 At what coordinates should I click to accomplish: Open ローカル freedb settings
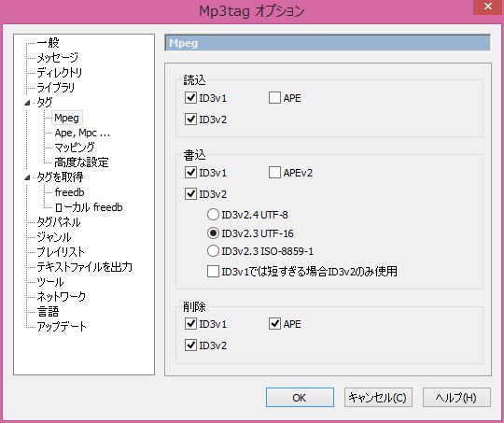(x=89, y=207)
